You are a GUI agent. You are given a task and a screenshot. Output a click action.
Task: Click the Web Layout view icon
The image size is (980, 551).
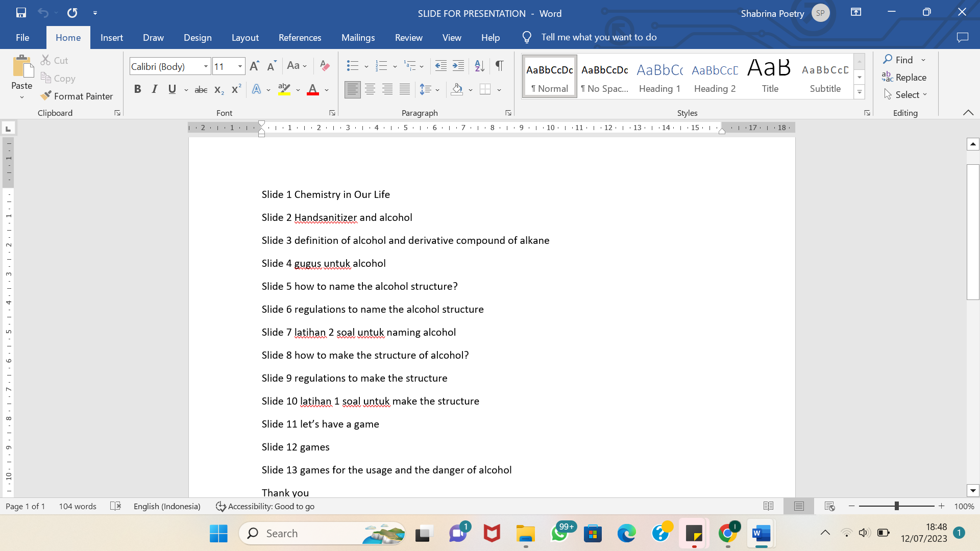pos(829,506)
